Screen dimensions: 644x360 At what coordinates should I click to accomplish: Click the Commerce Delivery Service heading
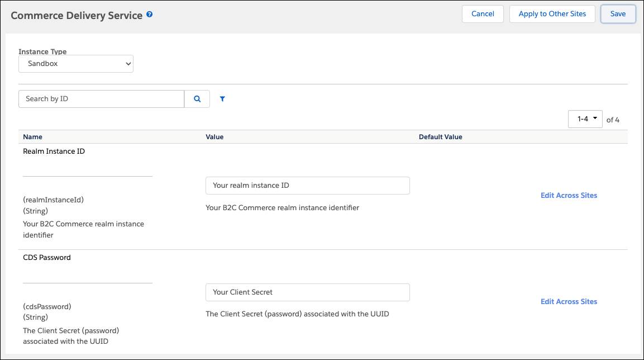(x=77, y=16)
